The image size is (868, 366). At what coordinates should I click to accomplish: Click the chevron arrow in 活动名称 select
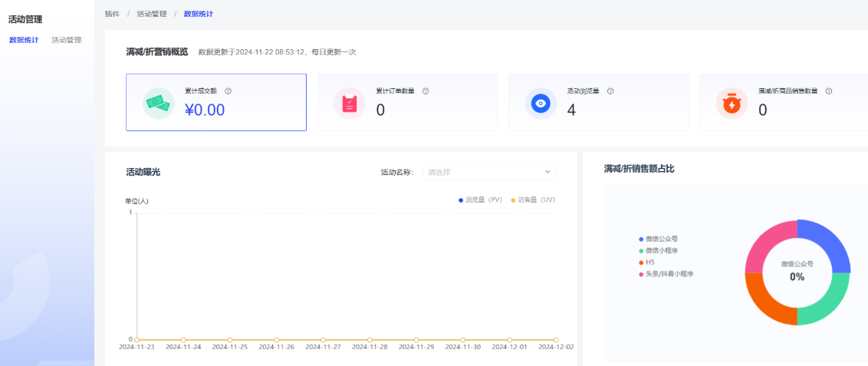pyautogui.click(x=547, y=172)
